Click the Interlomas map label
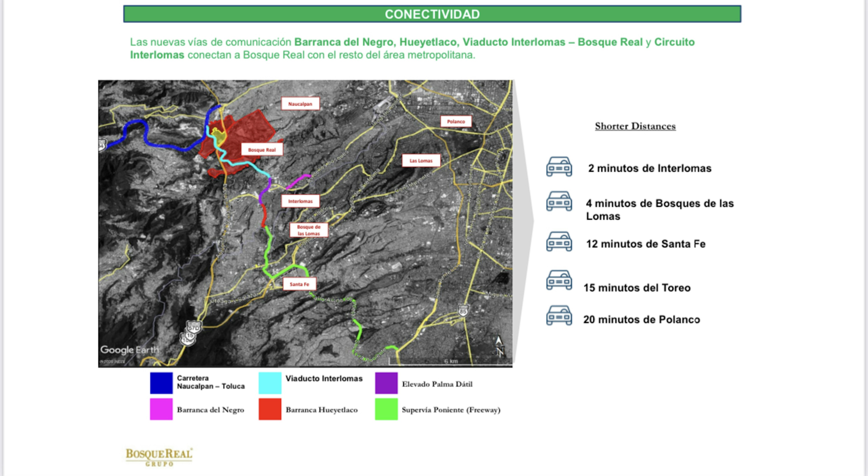 click(300, 201)
